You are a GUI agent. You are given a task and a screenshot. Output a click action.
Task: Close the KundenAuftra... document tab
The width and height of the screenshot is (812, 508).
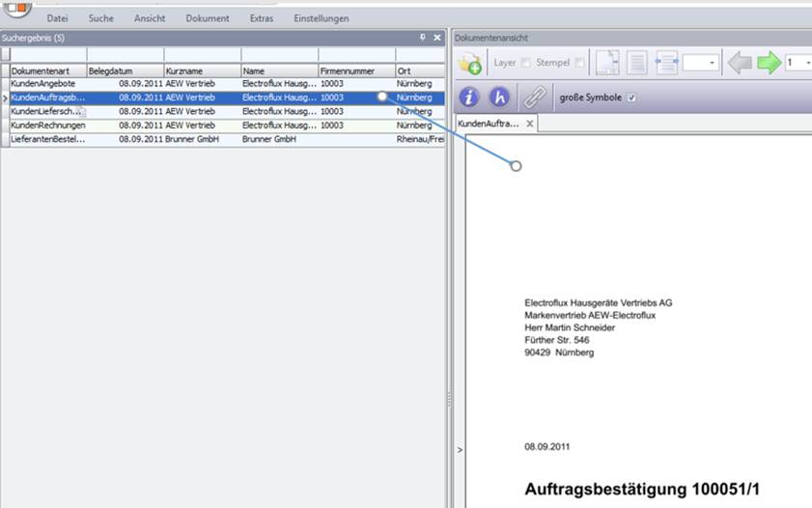tap(530, 124)
